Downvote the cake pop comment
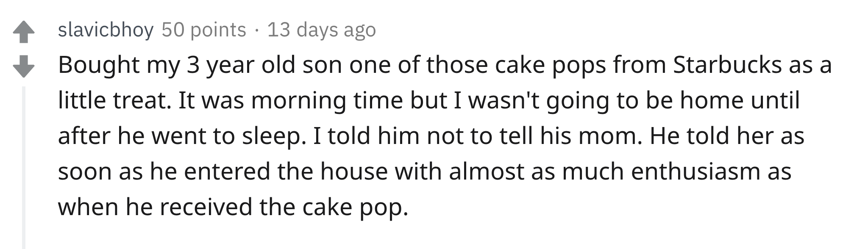868x249 pixels. (23, 66)
